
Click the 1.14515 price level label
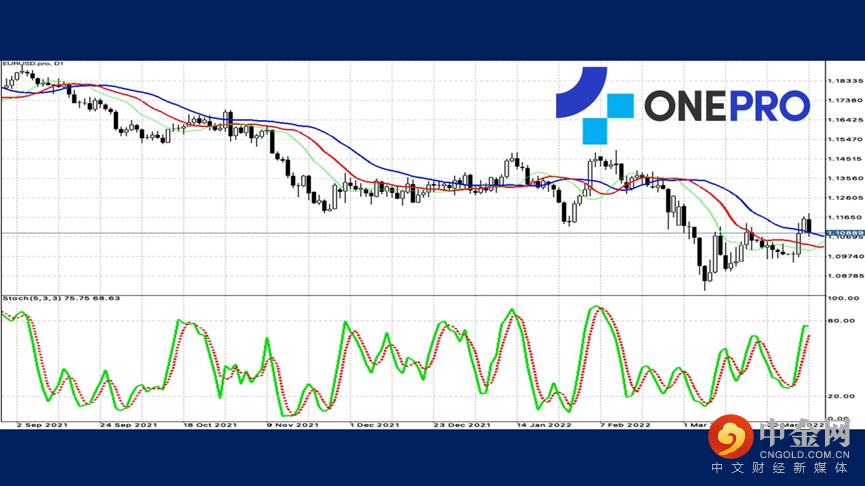(845, 159)
